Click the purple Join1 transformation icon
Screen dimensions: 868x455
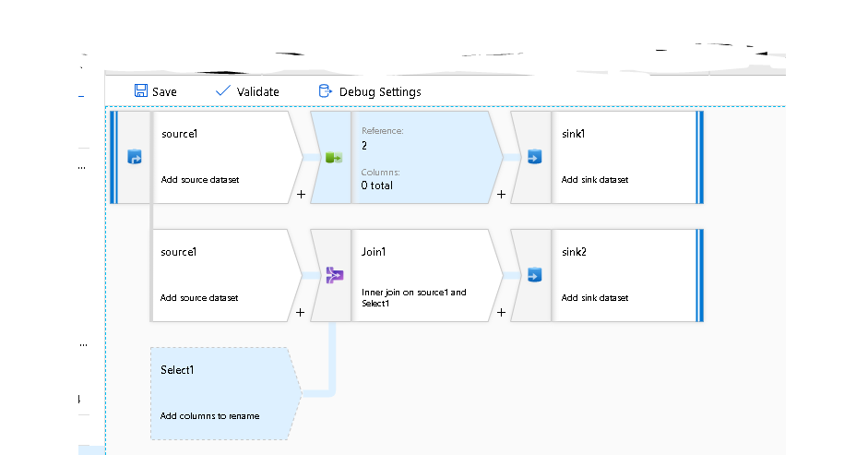point(333,275)
